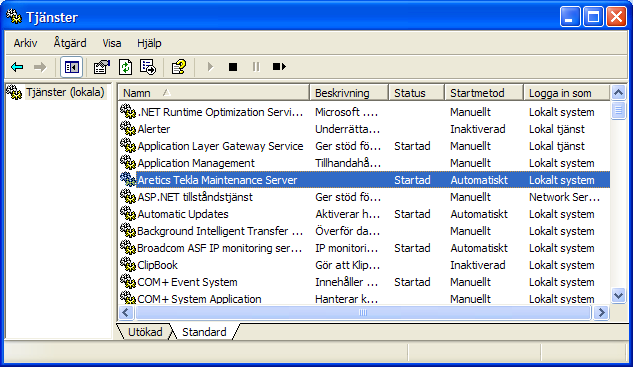Sort by the Logga in som column header

[566, 93]
